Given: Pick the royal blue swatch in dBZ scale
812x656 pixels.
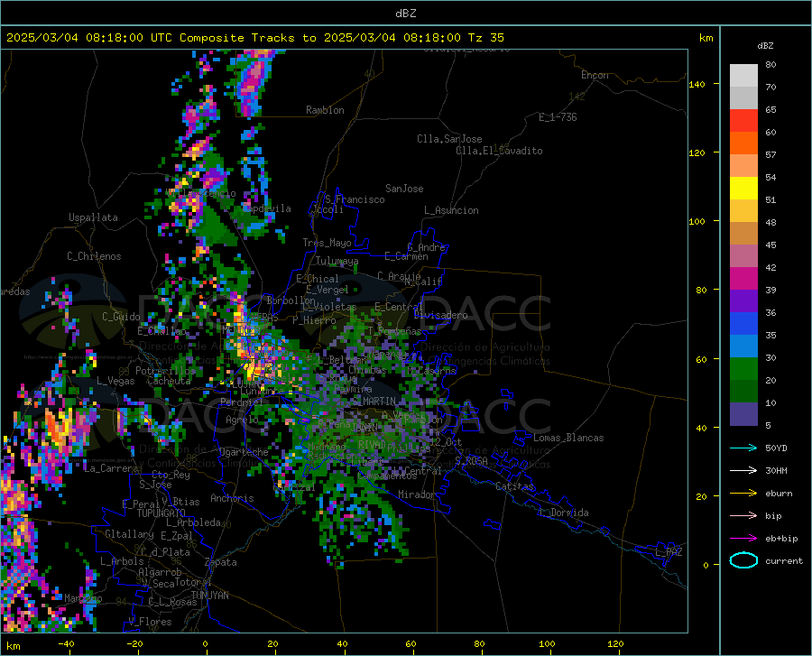Looking at the screenshot, I should (x=743, y=324).
